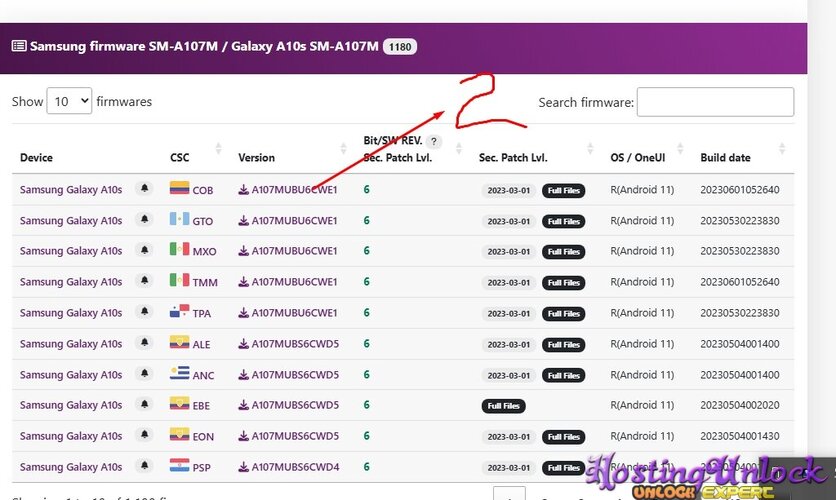This screenshot has height=500, width=836.
Task: Click build date 20230601052640 in COB row
Action: pos(739,190)
